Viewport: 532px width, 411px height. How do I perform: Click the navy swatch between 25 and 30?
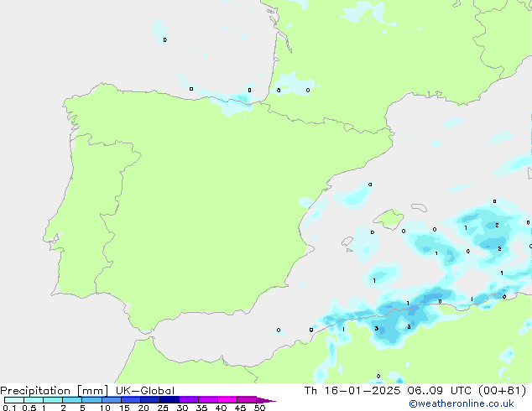169,400
